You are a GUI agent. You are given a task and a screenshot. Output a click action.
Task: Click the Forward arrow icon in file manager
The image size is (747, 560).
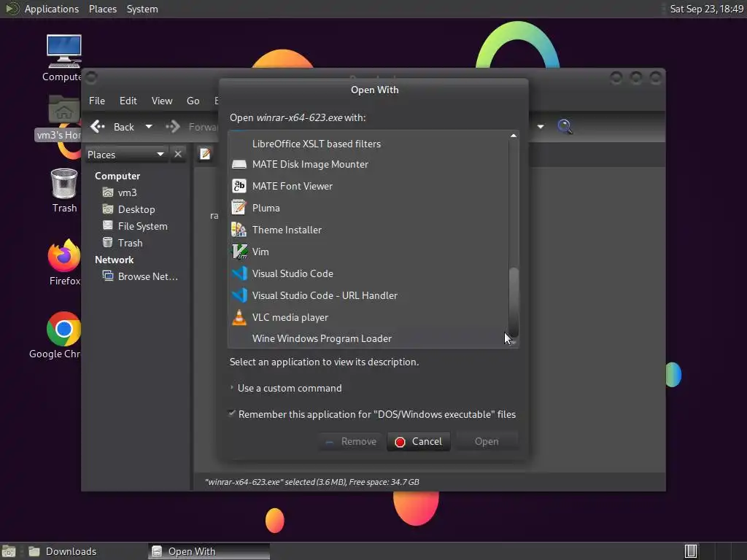172,127
